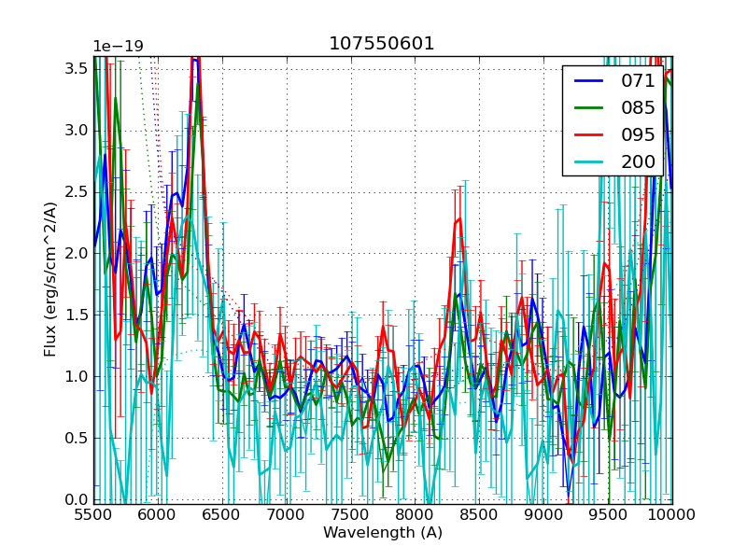Select the 071 legend label
Image resolution: width=747 pixels, height=560 pixels.
(x=638, y=81)
